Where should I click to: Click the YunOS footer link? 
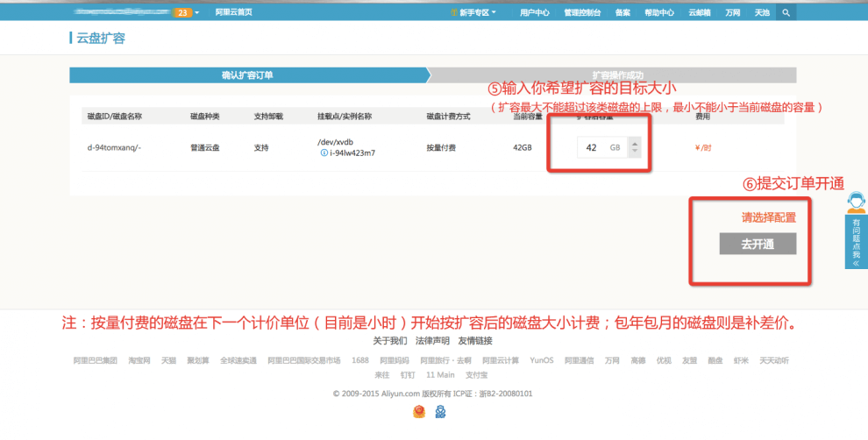[x=542, y=361]
